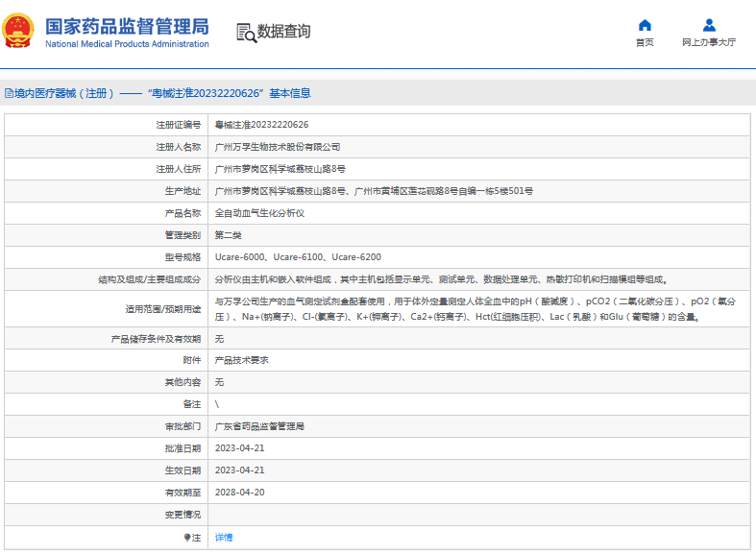Click expiry date 2028-04-20
The image size is (756, 554).
[239, 493]
